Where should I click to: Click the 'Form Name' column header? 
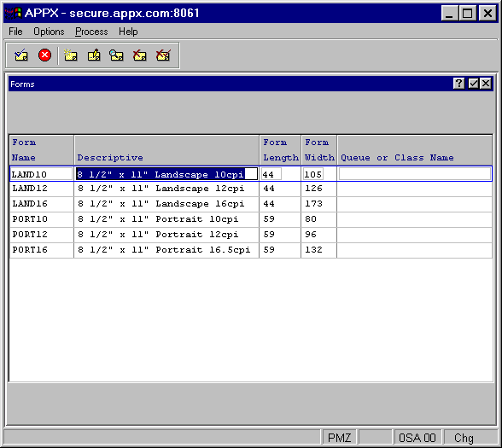pos(42,150)
